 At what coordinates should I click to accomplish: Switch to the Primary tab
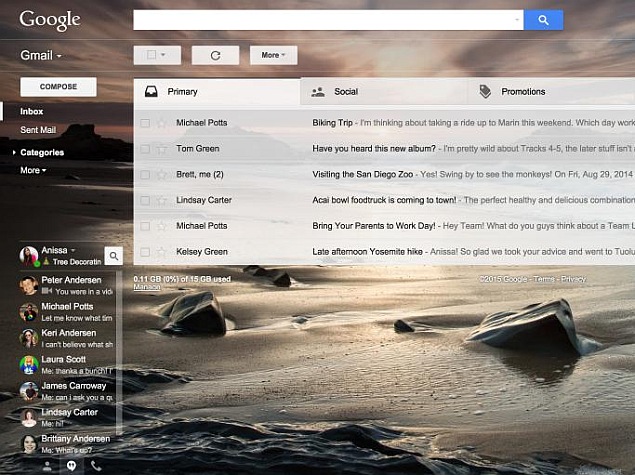(x=217, y=92)
